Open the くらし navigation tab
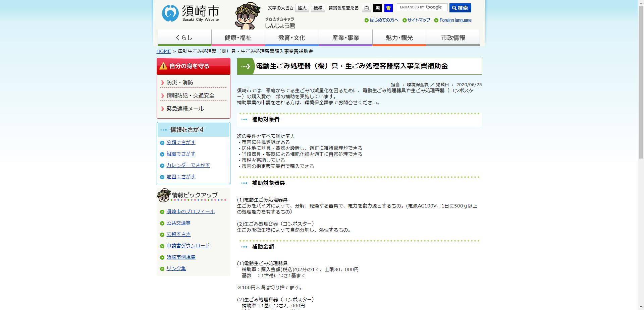The width and height of the screenshot is (644, 310). click(x=185, y=38)
